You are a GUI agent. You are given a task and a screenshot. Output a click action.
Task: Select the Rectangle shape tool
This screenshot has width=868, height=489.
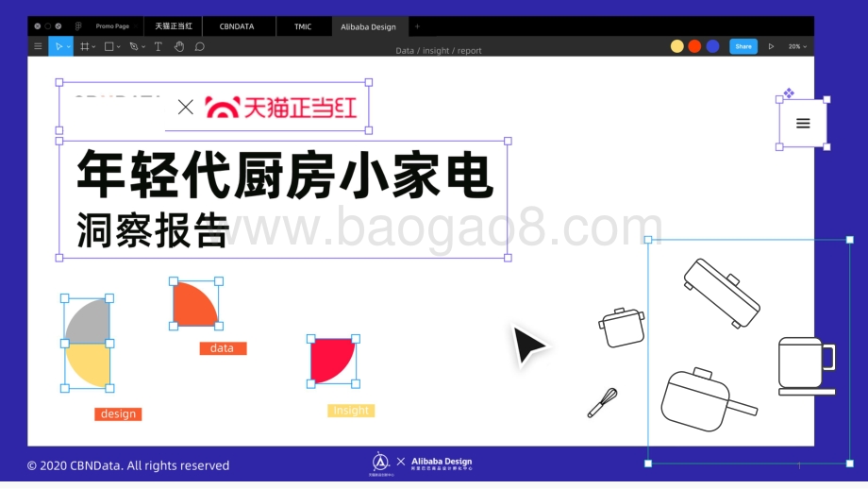109,46
